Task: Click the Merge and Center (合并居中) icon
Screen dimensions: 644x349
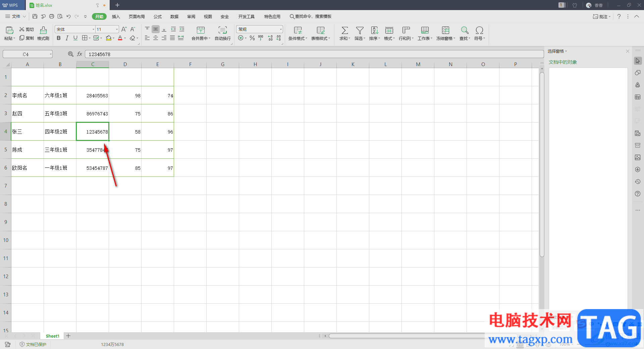Action: pos(201,30)
